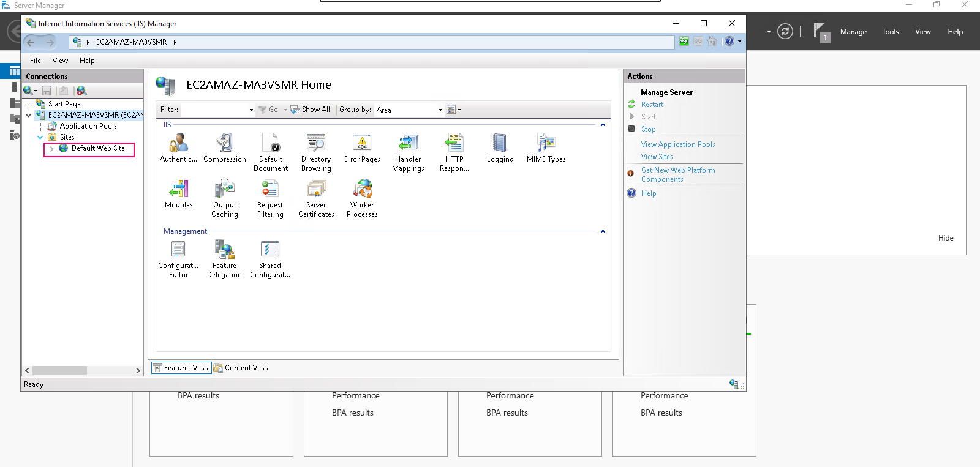Open the Directory Browsing feature
This screenshot has height=467, width=980.
pyautogui.click(x=316, y=152)
